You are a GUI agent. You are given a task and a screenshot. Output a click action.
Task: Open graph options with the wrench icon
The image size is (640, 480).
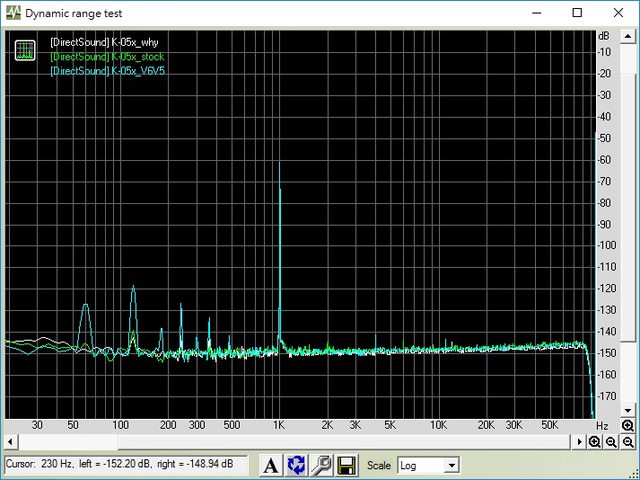tap(321, 465)
